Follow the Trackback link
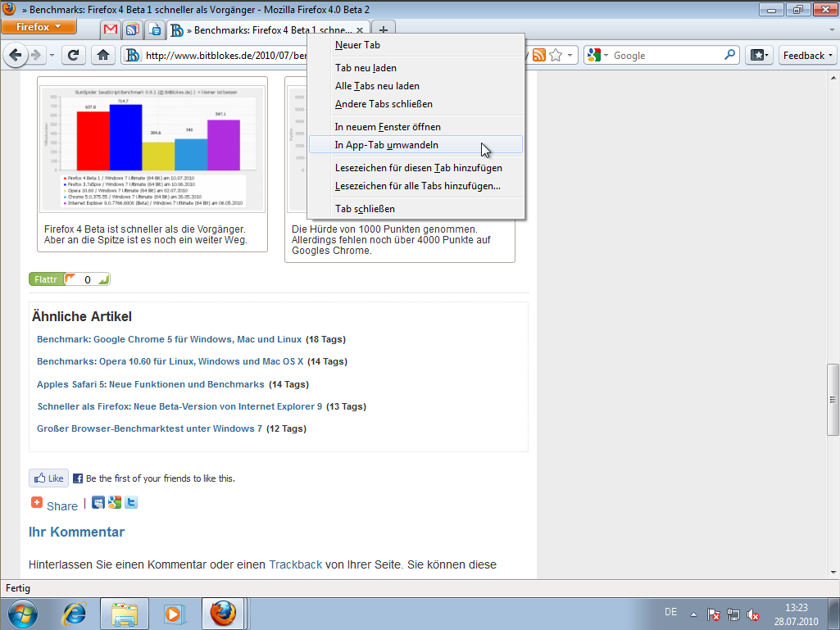Viewport: 840px width, 630px height. click(x=295, y=565)
